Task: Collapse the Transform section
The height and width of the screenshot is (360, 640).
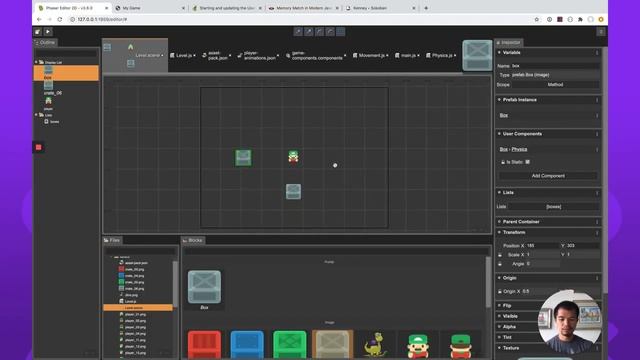Action: tap(499, 232)
